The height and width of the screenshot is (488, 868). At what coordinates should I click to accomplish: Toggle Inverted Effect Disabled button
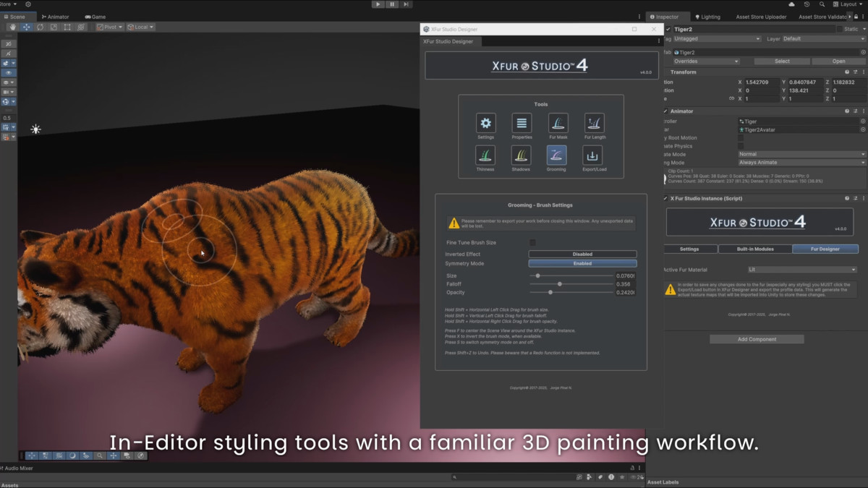pos(582,254)
